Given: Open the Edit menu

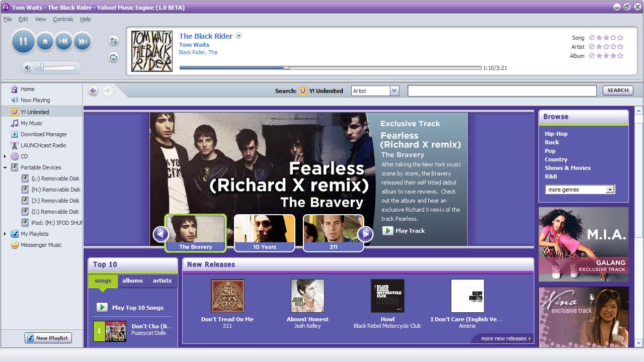Looking at the screenshot, I should [23, 19].
